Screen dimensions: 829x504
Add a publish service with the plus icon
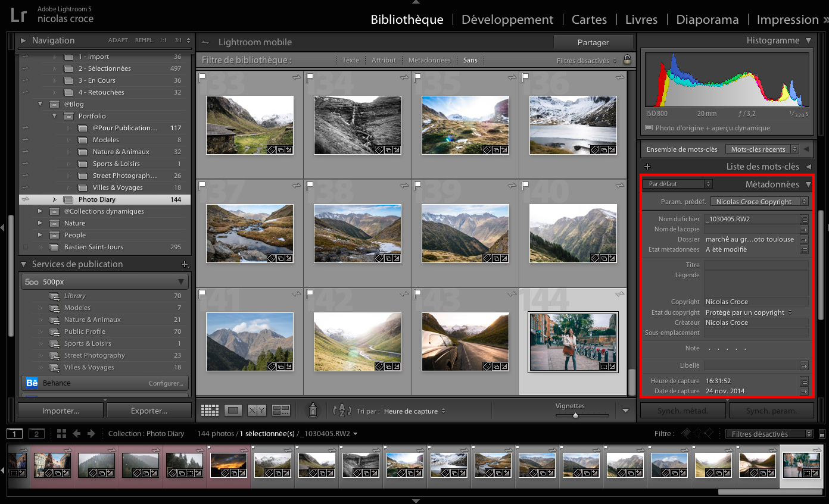(185, 264)
